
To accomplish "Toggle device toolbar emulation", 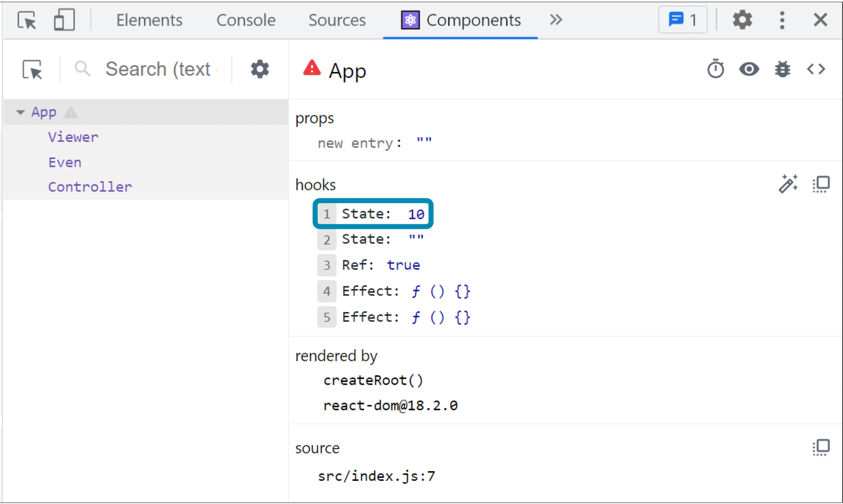I will (x=64, y=20).
